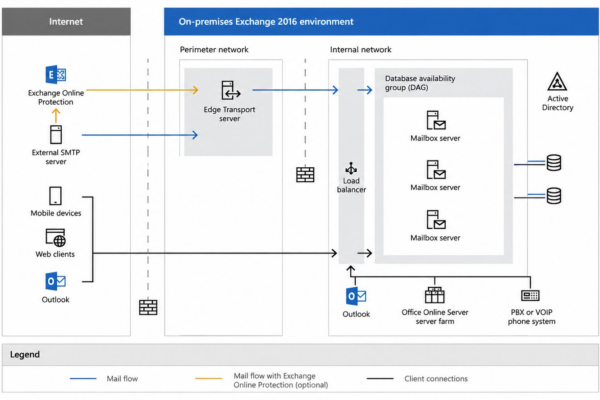Screen dimensions: 600x400
Task: Click the Mail flow with Exchange Online Protection label
Action: [x=281, y=380]
